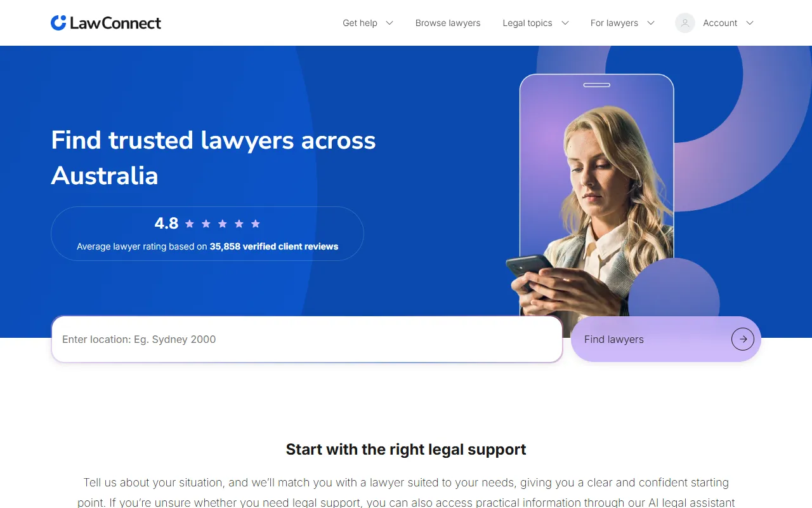The height and width of the screenshot is (508, 812).
Task: Click the 4.8 average rating badge
Action: (207, 234)
